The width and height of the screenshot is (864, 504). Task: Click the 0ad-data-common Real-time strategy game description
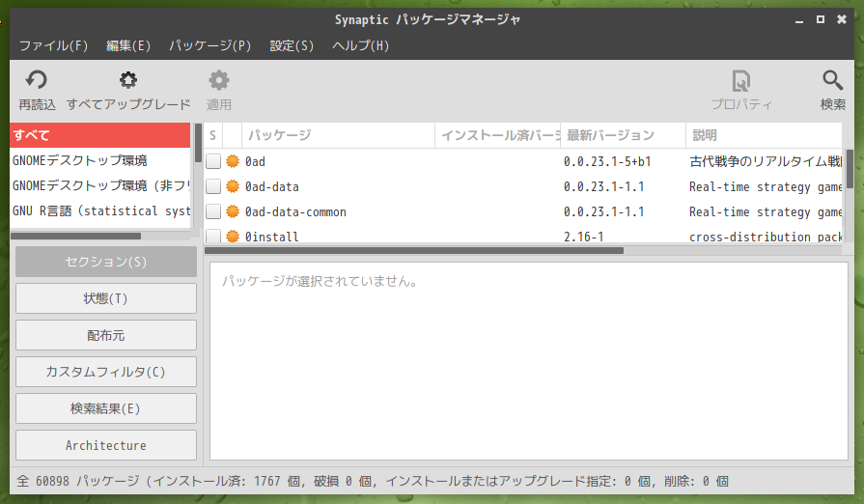point(766,211)
